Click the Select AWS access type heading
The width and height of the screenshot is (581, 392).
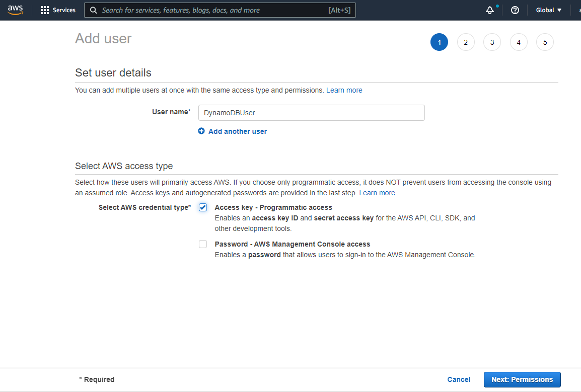pyautogui.click(x=124, y=166)
